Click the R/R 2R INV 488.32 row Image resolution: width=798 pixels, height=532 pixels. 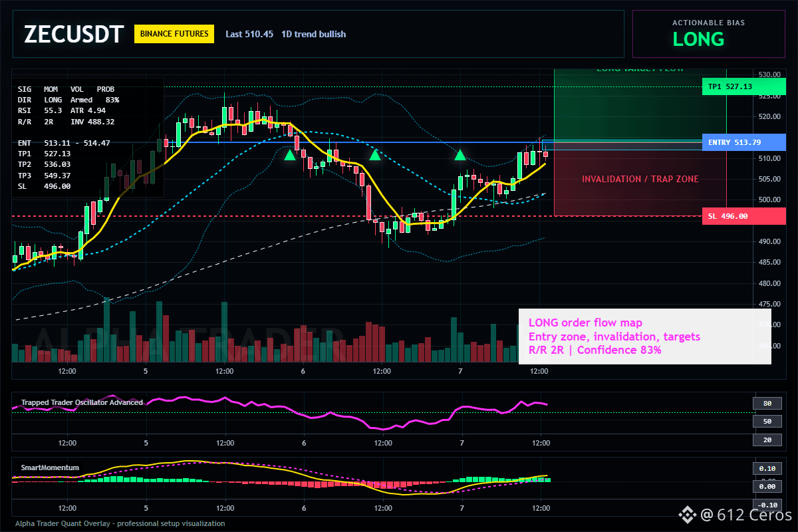pos(66,122)
